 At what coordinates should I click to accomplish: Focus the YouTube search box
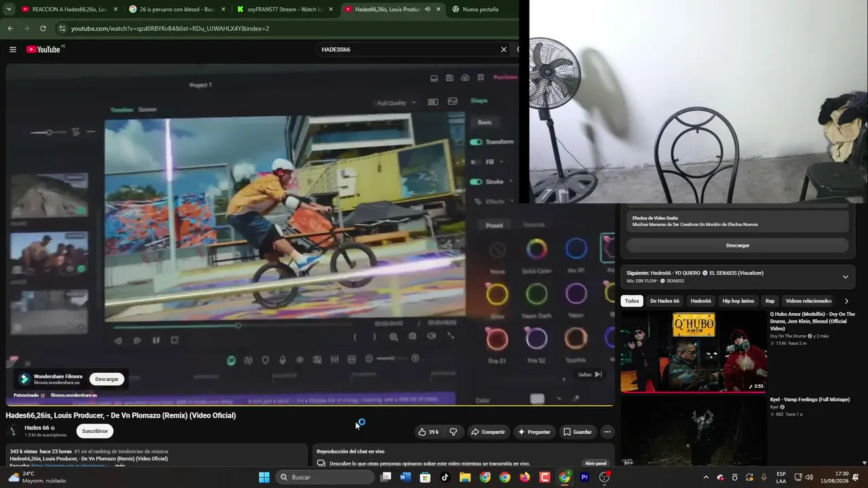(408, 49)
